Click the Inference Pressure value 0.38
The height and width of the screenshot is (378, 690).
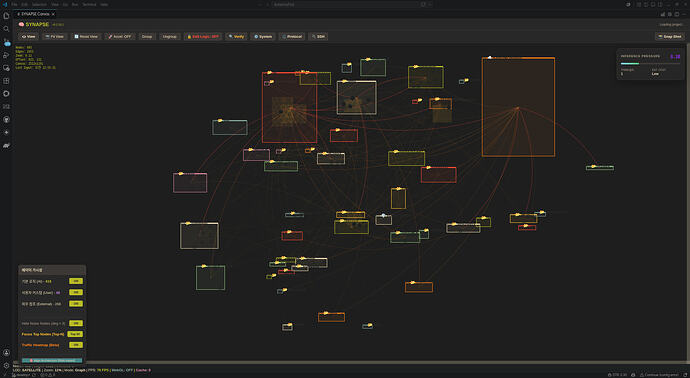pyautogui.click(x=675, y=56)
